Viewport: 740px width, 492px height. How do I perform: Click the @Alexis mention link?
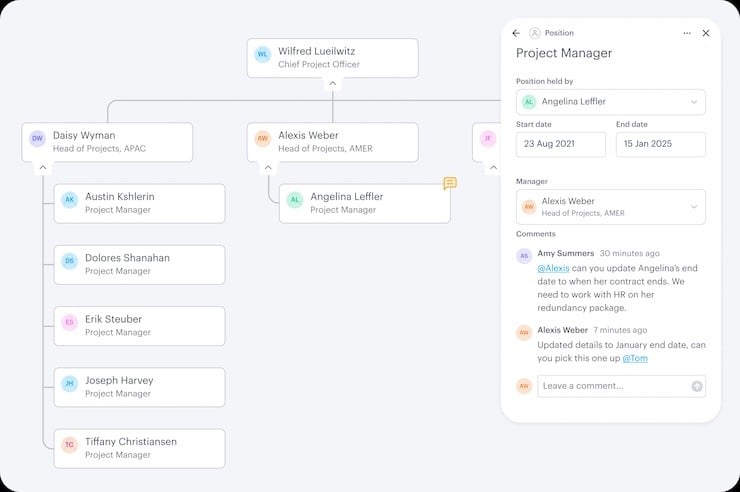(x=555, y=269)
